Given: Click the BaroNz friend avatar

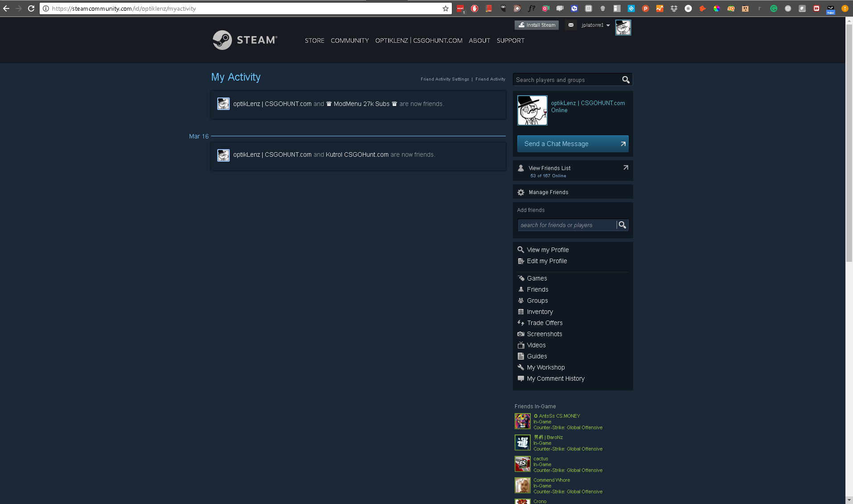Looking at the screenshot, I should tap(523, 443).
